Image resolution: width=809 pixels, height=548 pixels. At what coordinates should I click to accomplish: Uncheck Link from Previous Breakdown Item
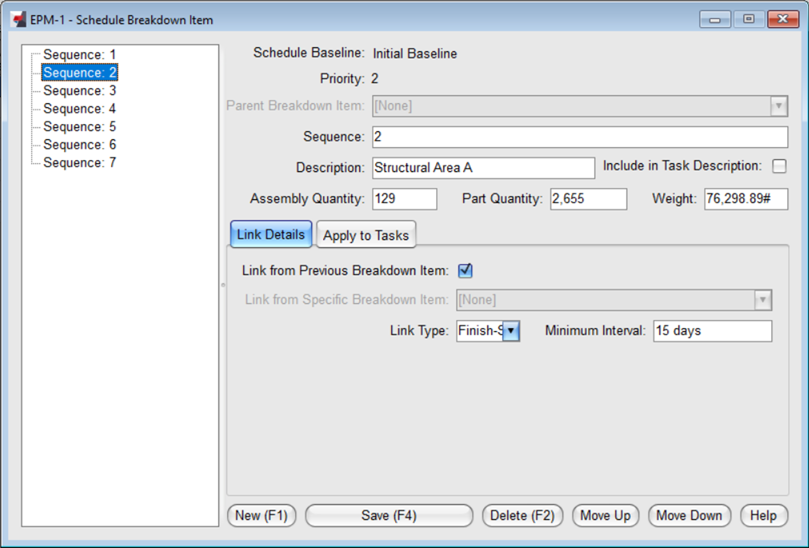pos(465,270)
